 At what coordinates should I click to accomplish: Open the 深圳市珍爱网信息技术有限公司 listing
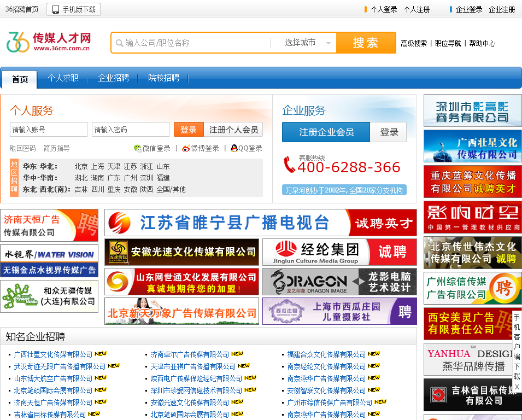(196, 390)
